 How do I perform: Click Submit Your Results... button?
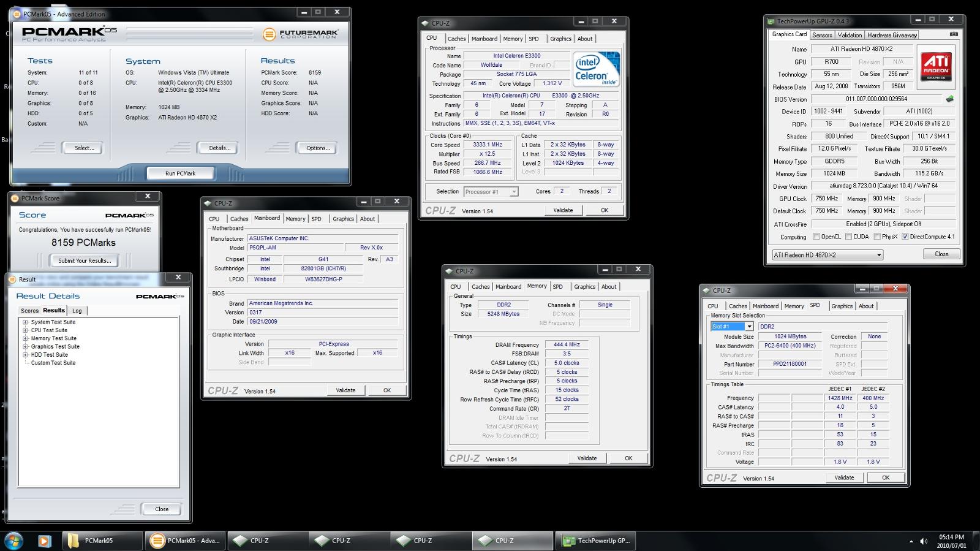click(x=85, y=260)
